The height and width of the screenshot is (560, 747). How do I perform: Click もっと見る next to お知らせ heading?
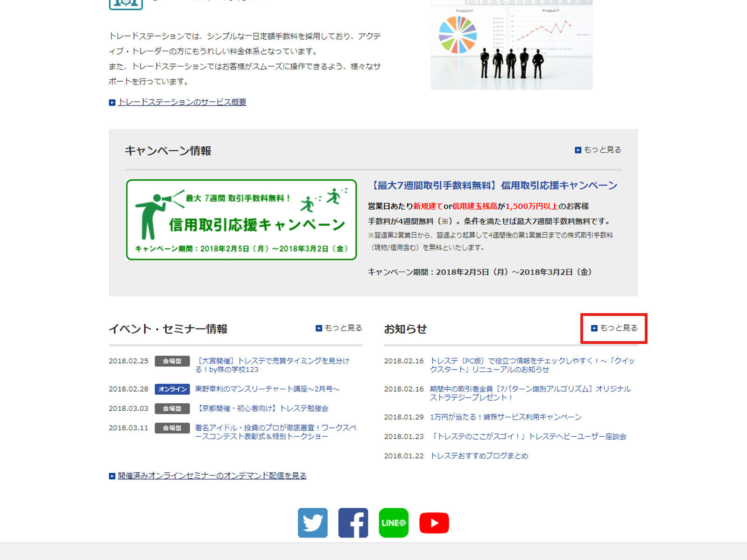click(619, 328)
